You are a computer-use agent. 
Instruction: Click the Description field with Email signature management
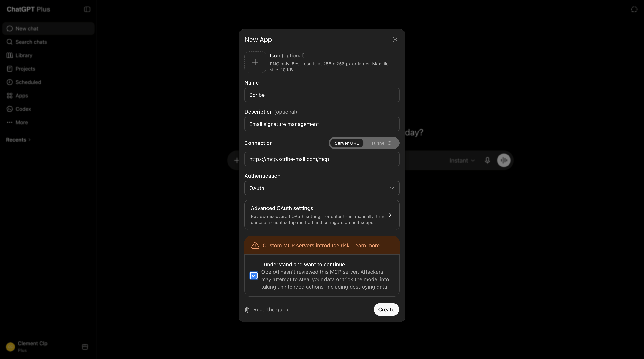(x=322, y=124)
